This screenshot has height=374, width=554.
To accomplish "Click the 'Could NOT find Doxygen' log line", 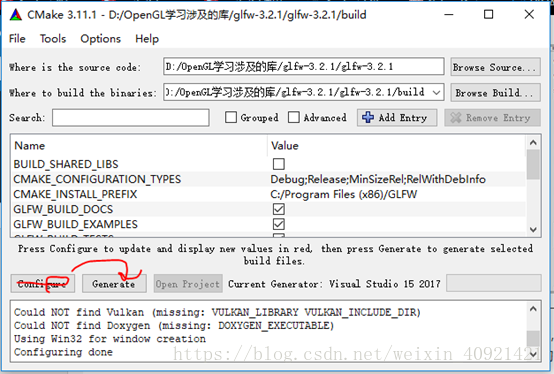I will tap(174, 325).
